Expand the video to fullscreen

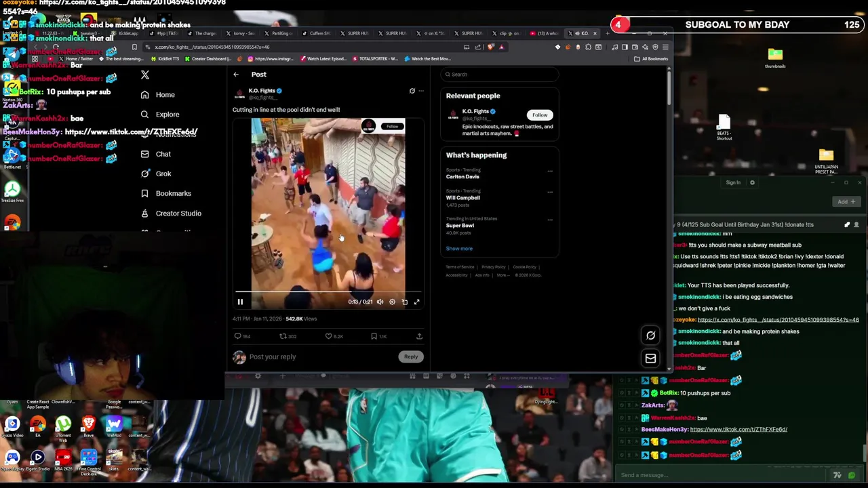click(x=417, y=302)
